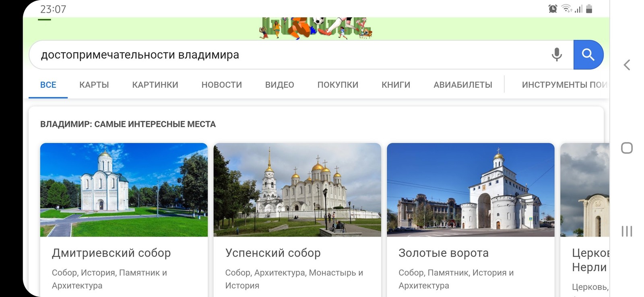Switch to the КАРТИНКИ tab
Viewport: 644px width, 297px height.
[x=155, y=85]
